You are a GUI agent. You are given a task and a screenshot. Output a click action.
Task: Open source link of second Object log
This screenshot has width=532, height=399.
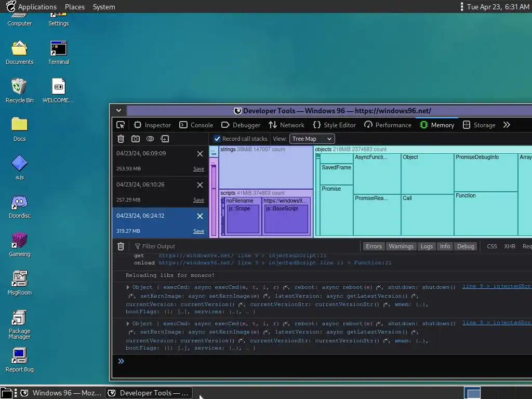click(x=497, y=323)
